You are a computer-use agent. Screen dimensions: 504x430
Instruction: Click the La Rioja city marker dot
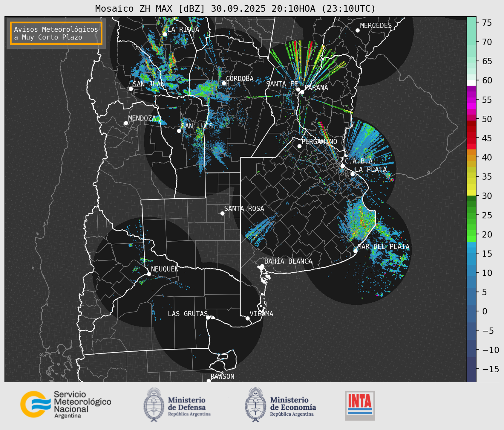point(165,34)
